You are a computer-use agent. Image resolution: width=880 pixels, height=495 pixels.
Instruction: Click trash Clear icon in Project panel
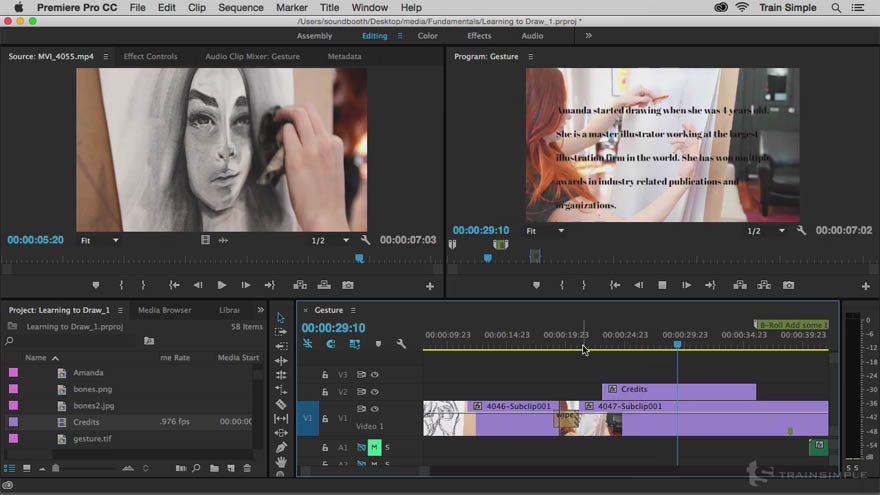[x=247, y=468]
